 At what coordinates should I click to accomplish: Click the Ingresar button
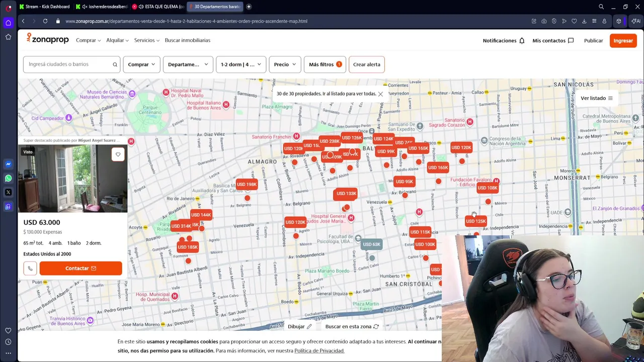point(623,41)
